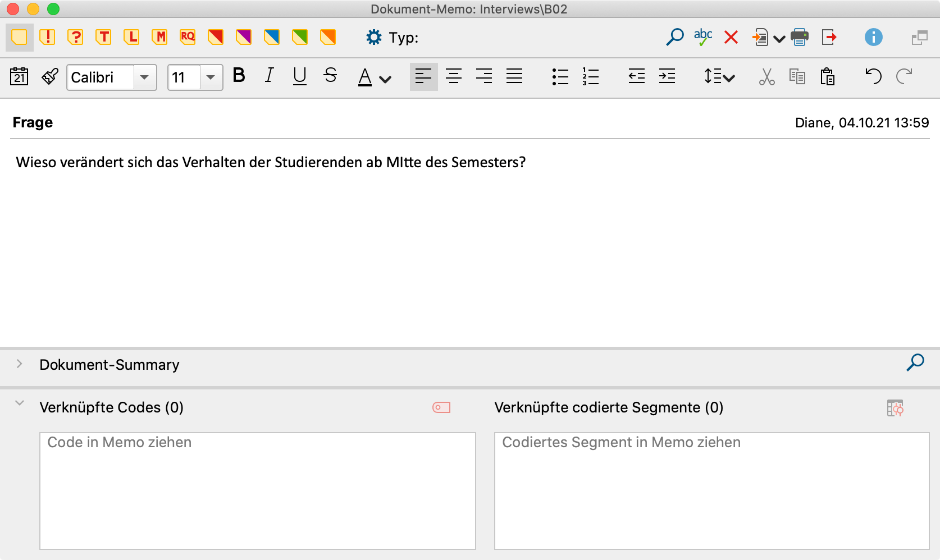This screenshot has width=940, height=560.
Task: Insert a numbered list
Action: (x=590, y=77)
